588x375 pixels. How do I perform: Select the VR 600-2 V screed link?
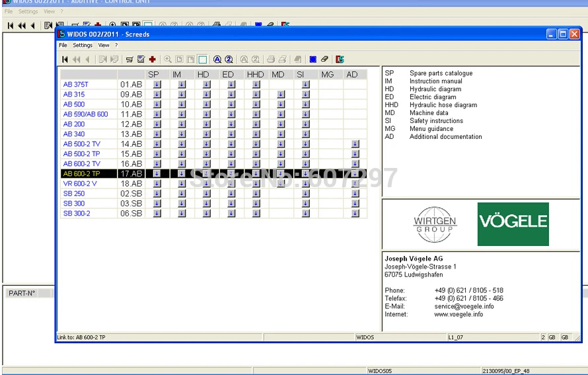(80, 184)
